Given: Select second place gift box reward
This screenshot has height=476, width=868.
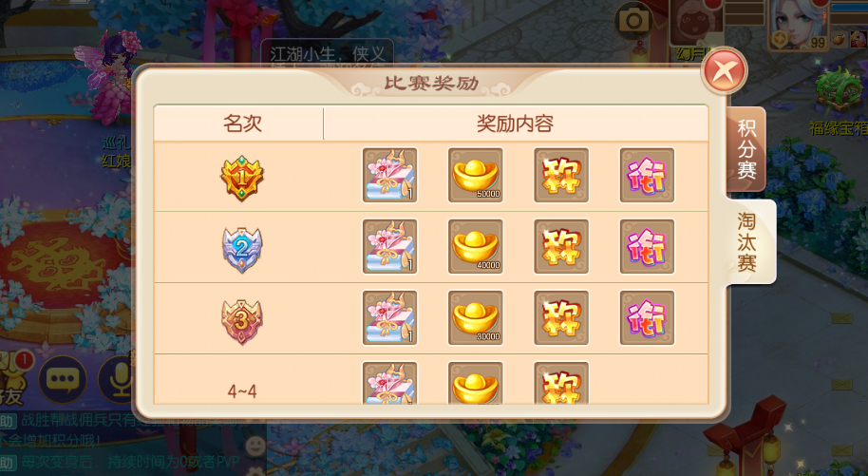Looking at the screenshot, I should (x=389, y=247).
